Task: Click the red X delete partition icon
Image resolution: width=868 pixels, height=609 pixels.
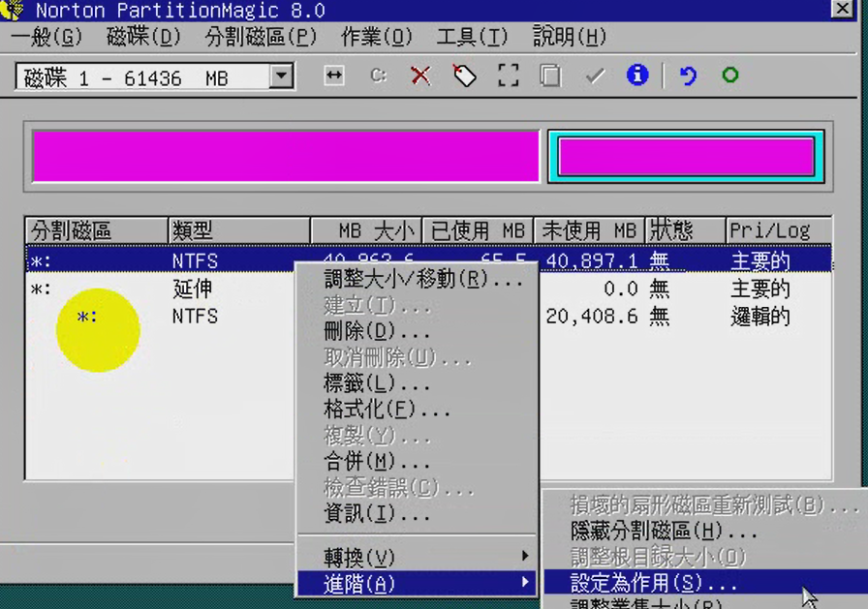Action: 420,76
